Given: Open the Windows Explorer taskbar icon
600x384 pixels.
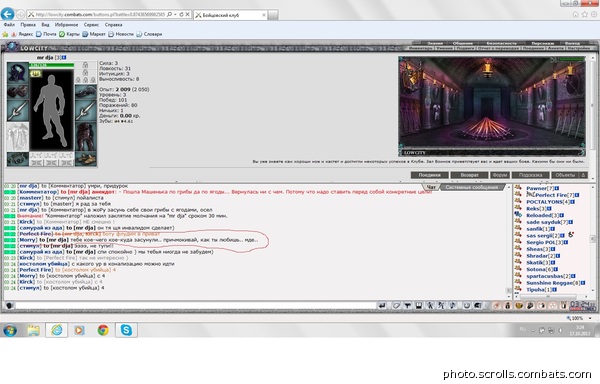Looking at the screenshot, I should click(x=33, y=330).
